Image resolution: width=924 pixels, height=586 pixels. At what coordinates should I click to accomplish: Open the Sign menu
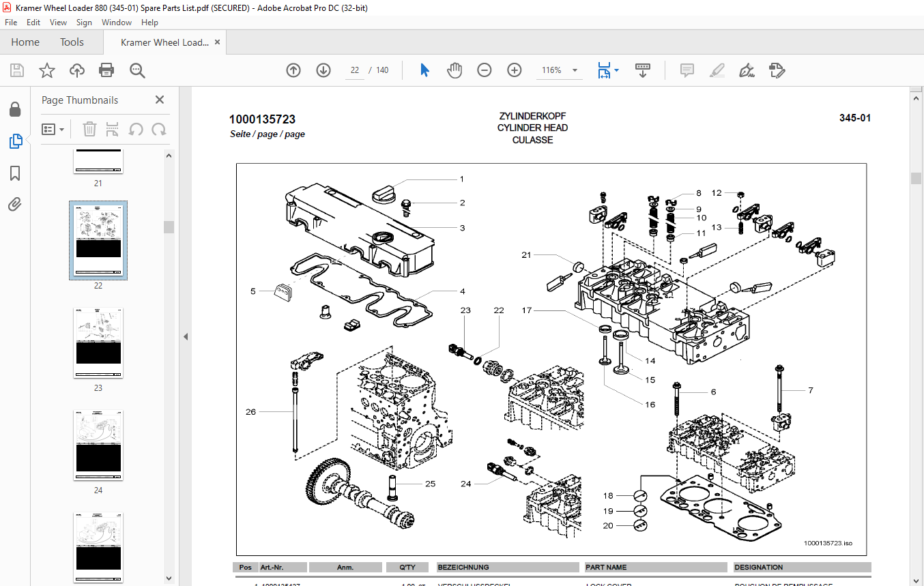pyautogui.click(x=84, y=23)
